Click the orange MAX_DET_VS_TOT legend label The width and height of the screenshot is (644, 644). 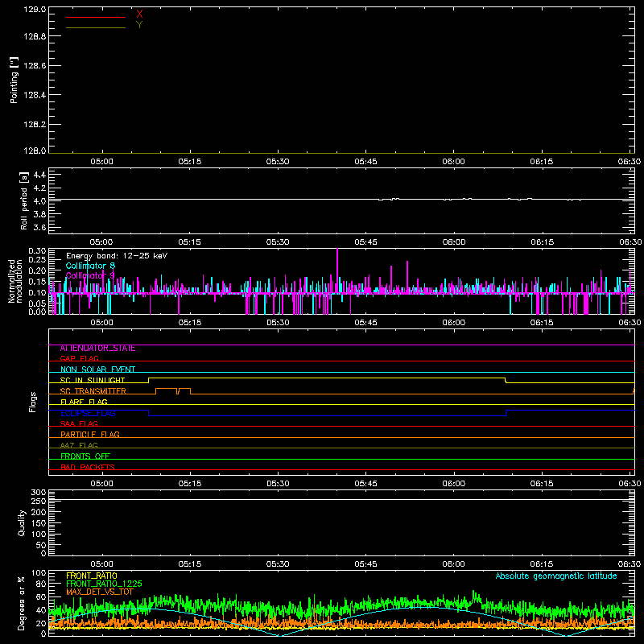100,592
